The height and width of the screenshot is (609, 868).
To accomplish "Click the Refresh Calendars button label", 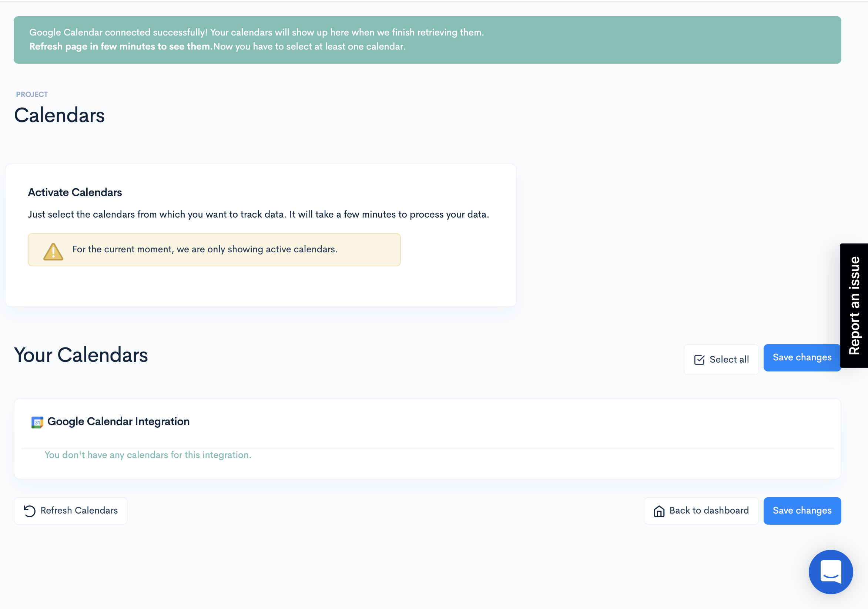I will pos(79,510).
